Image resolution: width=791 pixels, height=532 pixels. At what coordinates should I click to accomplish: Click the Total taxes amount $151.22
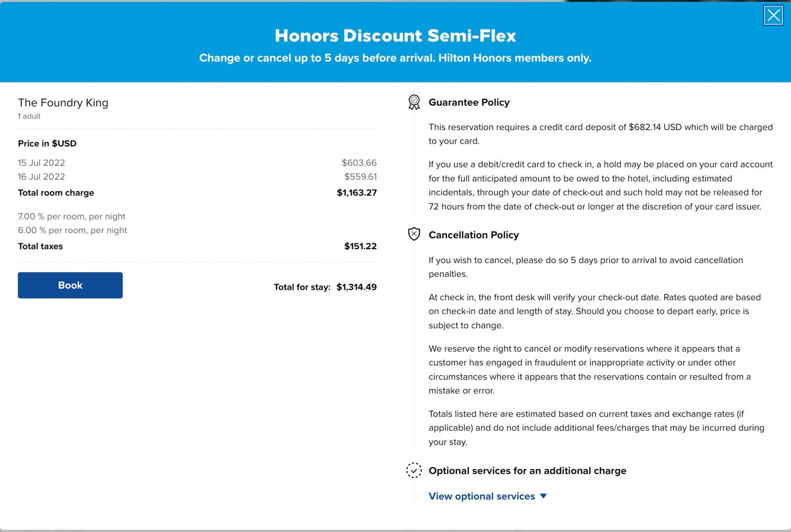click(x=360, y=246)
